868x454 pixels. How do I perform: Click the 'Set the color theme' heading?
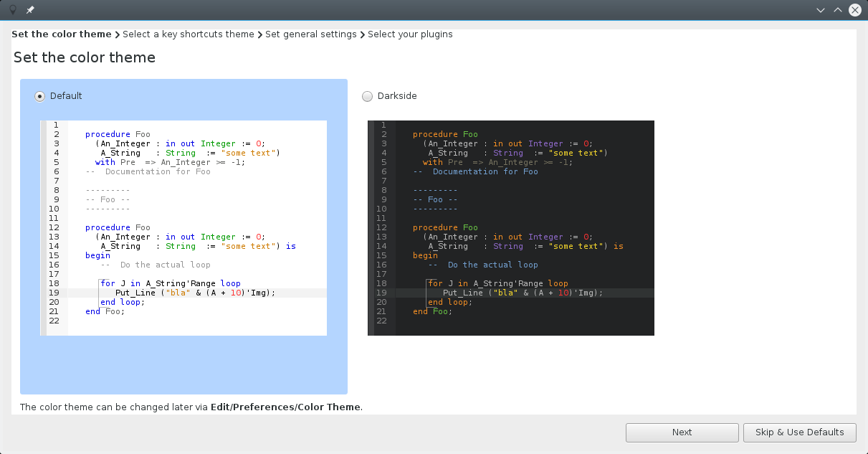click(85, 57)
